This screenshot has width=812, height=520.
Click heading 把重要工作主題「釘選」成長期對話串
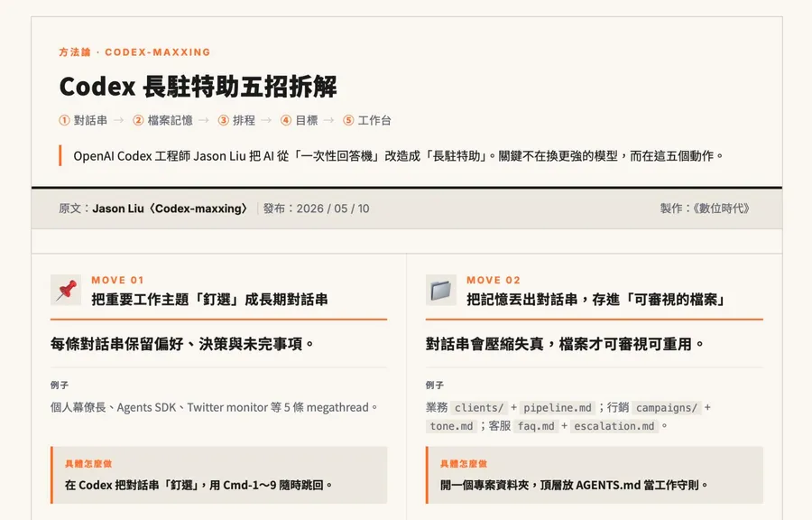click(x=209, y=300)
